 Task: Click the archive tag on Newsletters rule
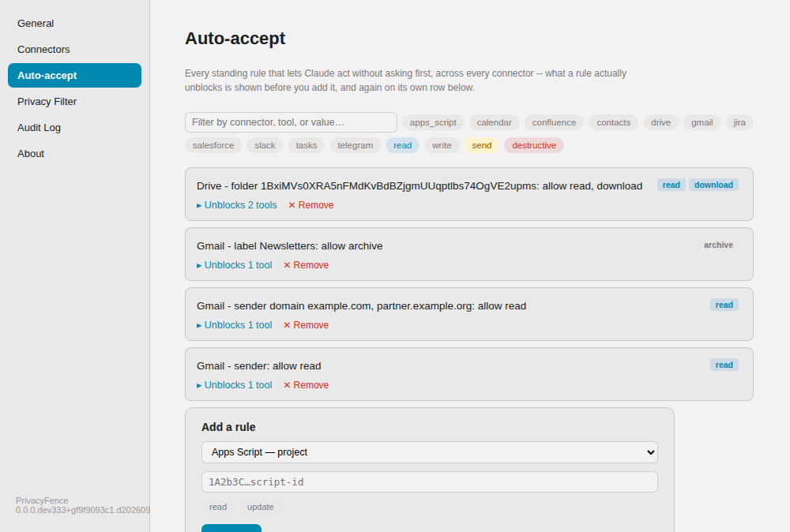[718, 245]
